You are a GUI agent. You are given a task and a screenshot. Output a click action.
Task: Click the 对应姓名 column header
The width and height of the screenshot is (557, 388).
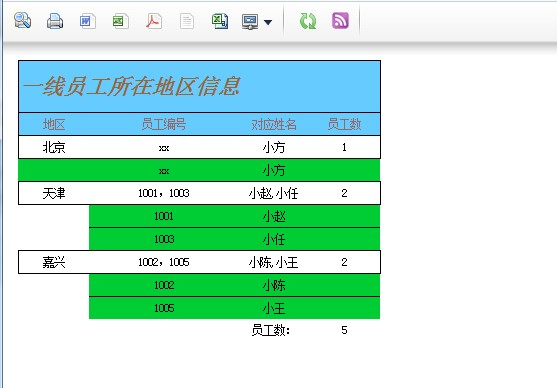pyautogui.click(x=274, y=124)
